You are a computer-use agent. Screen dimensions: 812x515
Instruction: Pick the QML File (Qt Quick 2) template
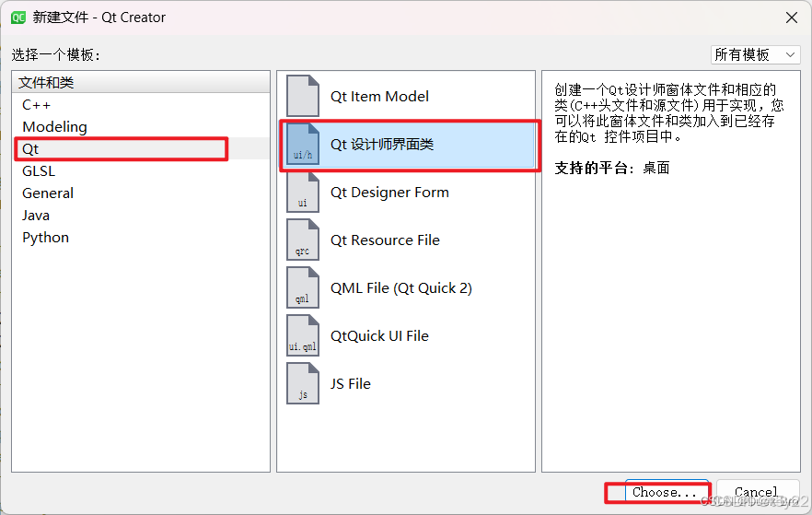click(x=406, y=288)
